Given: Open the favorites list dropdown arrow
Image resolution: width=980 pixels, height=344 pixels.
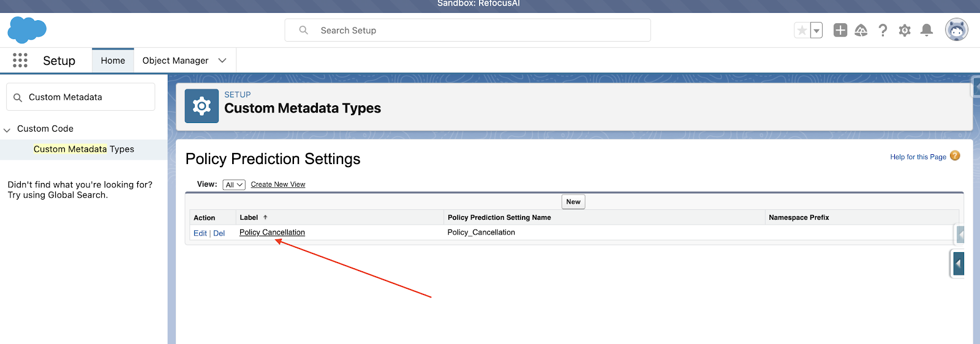Looking at the screenshot, I should pos(816,30).
